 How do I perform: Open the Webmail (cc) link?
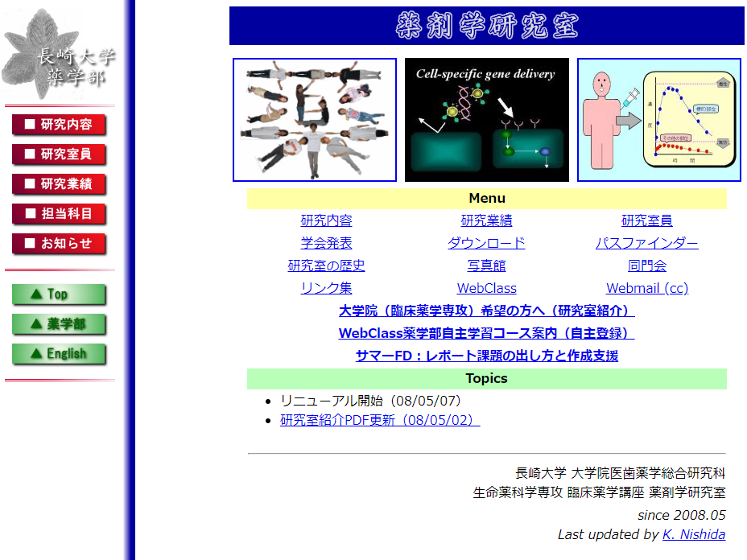point(646,288)
